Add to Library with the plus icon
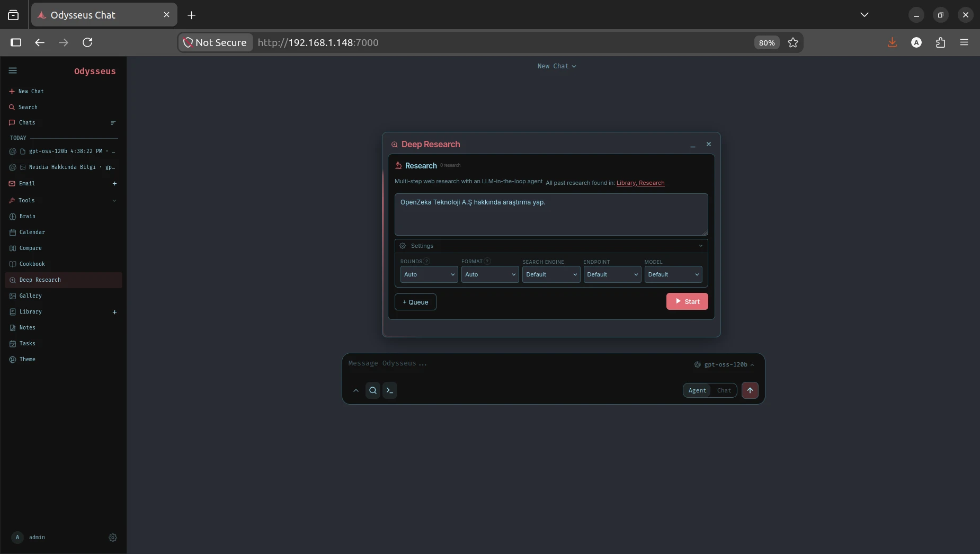Screen dimensions: 980x554 coord(114,312)
